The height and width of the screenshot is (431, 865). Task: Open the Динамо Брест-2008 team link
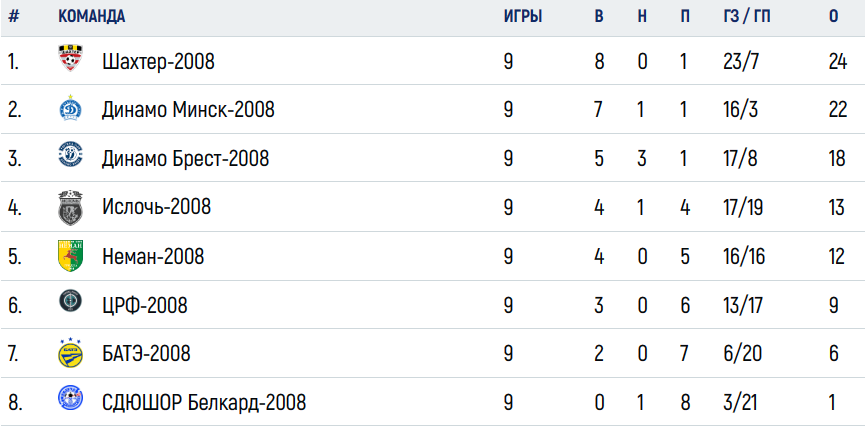click(x=185, y=159)
